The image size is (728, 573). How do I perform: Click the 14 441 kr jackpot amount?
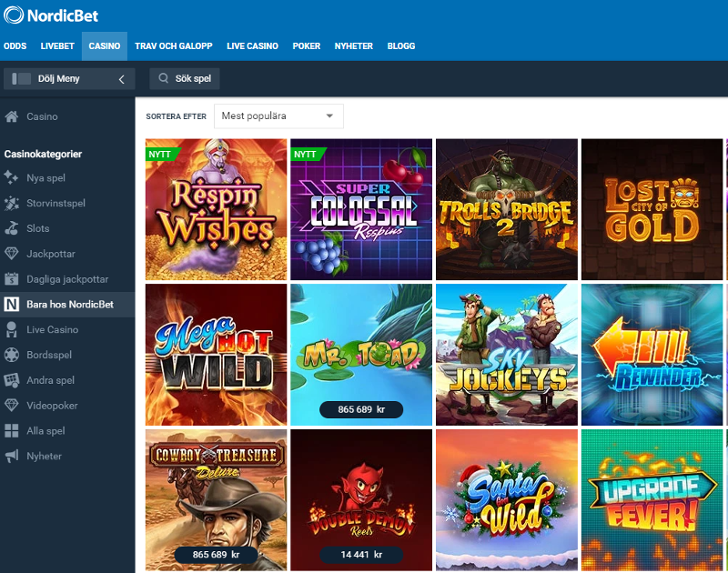pos(361,555)
